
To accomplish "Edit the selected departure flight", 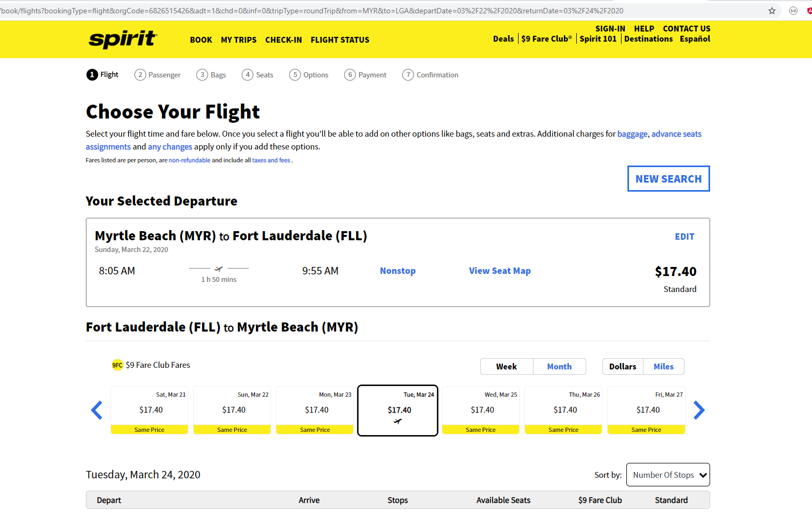I will [x=684, y=237].
